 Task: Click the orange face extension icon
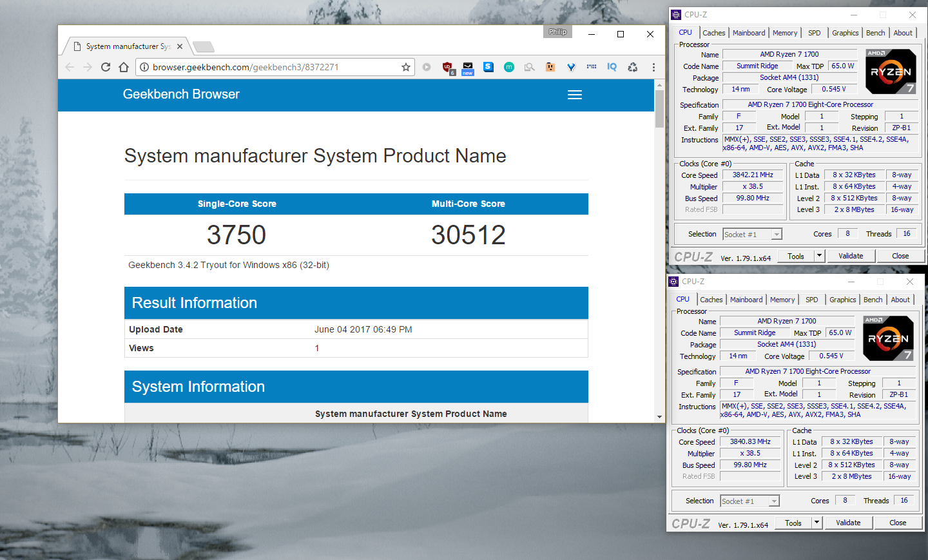click(550, 67)
